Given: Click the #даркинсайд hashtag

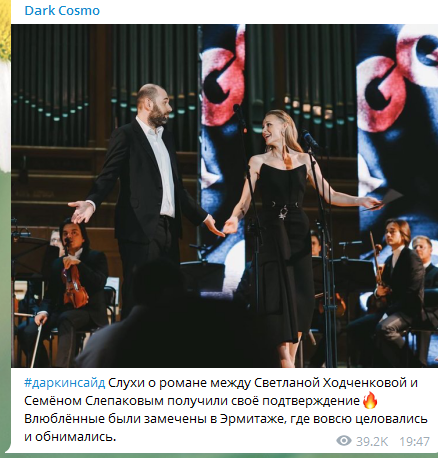Looking at the screenshot, I should point(65,383).
